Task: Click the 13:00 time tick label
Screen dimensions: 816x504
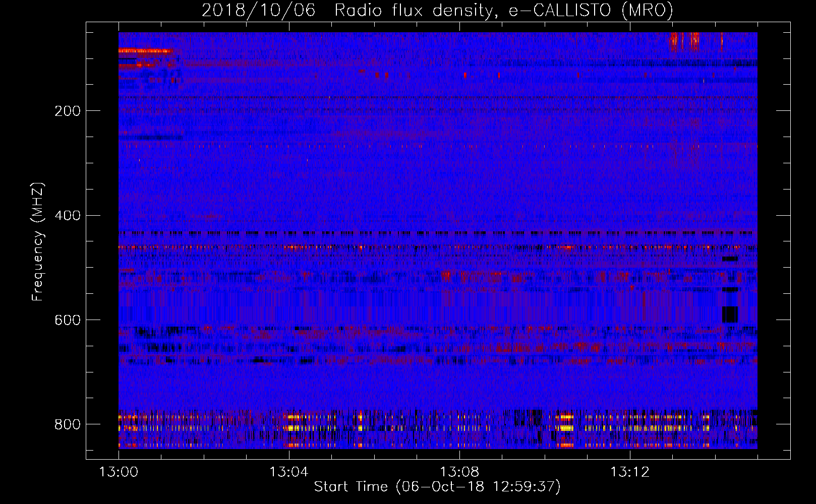Action: coord(119,472)
